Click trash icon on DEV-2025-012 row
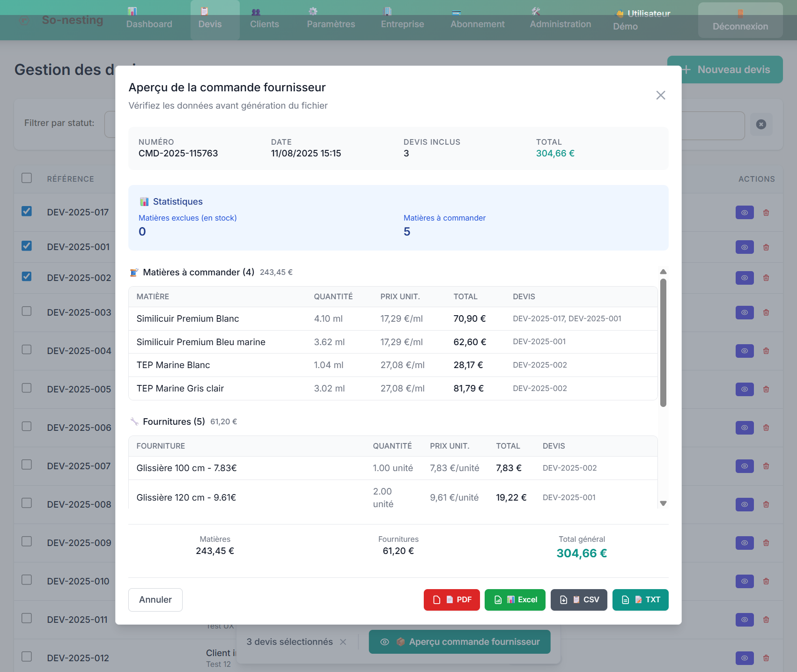The image size is (797, 672). click(766, 658)
